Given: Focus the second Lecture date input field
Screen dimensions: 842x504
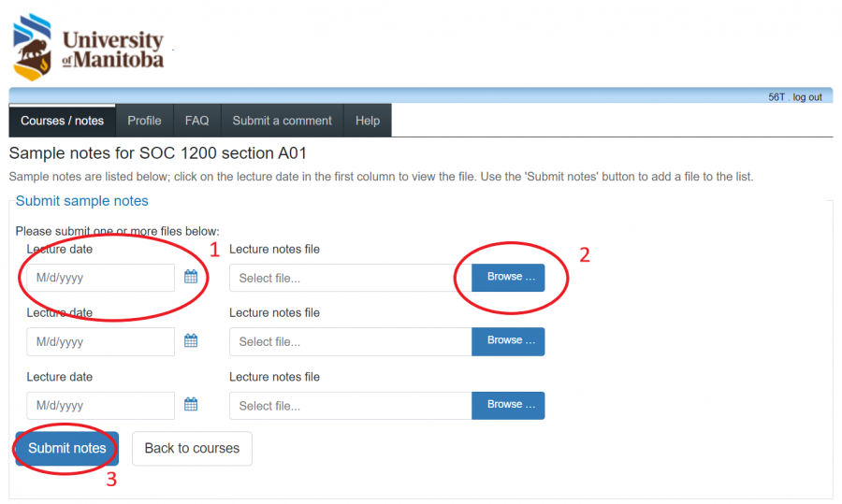Looking at the screenshot, I should [x=100, y=341].
